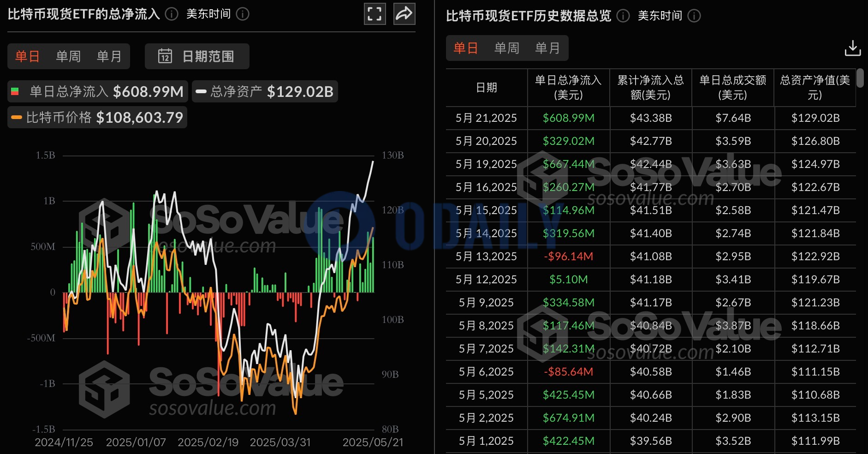This screenshot has height=454, width=868.
Task: Switch history table to 单周
Action: [507, 48]
